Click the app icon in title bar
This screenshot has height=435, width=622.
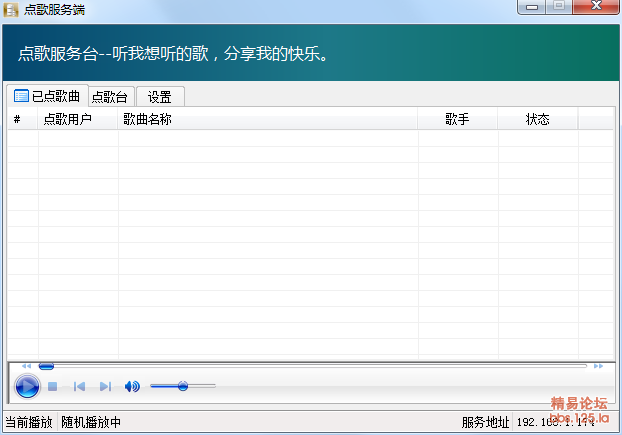pos(11,9)
